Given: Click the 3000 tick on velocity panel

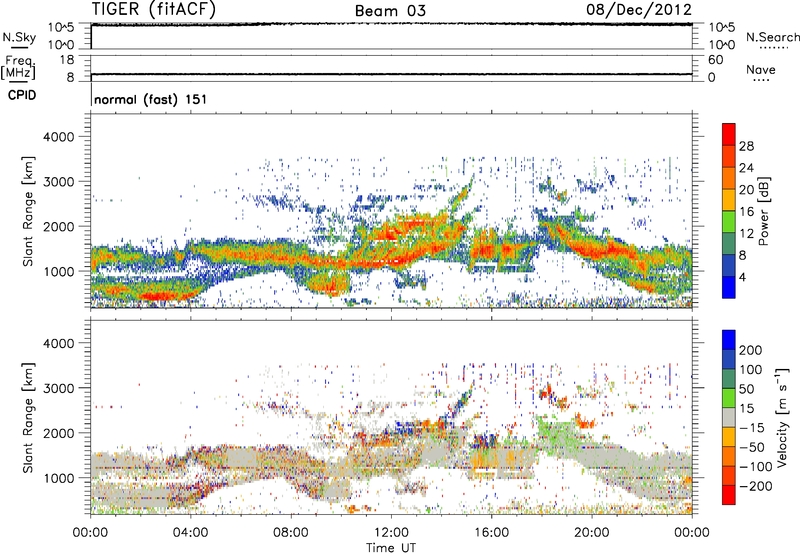Looking at the screenshot, I should pos(59,388).
